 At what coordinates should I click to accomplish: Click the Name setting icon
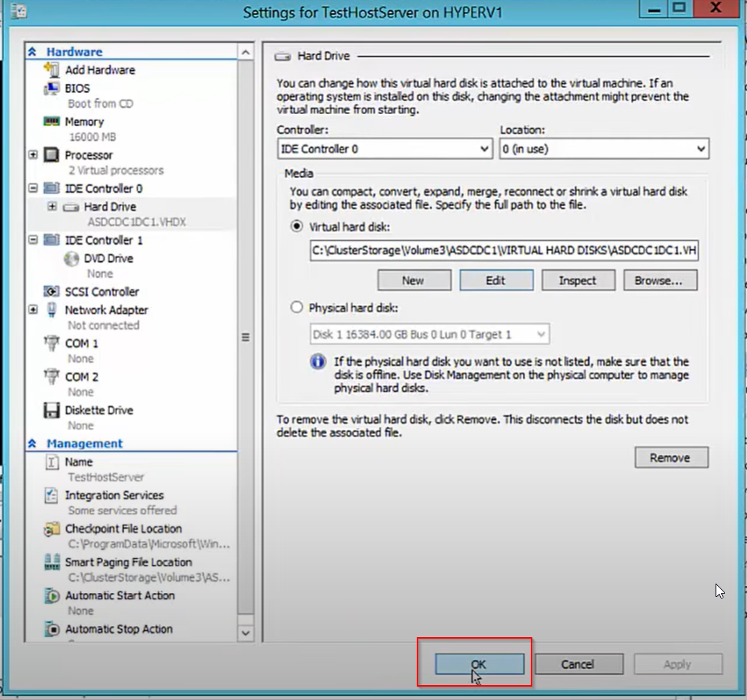tap(51, 462)
